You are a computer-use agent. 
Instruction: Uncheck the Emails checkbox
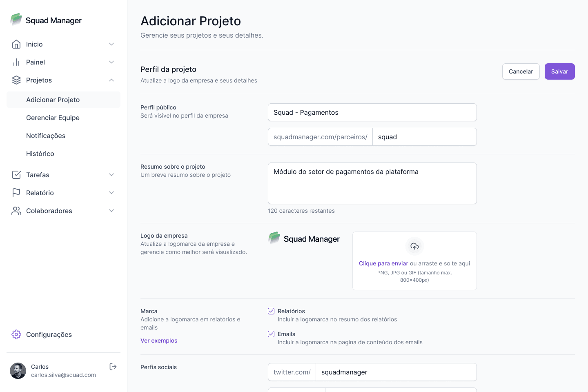point(271,334)
